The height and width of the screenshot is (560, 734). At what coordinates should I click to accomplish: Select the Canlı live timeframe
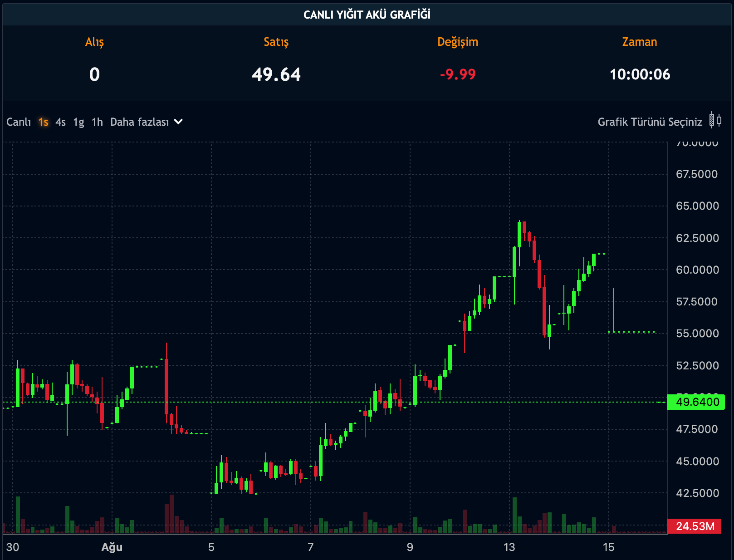[x=19, y=122]
